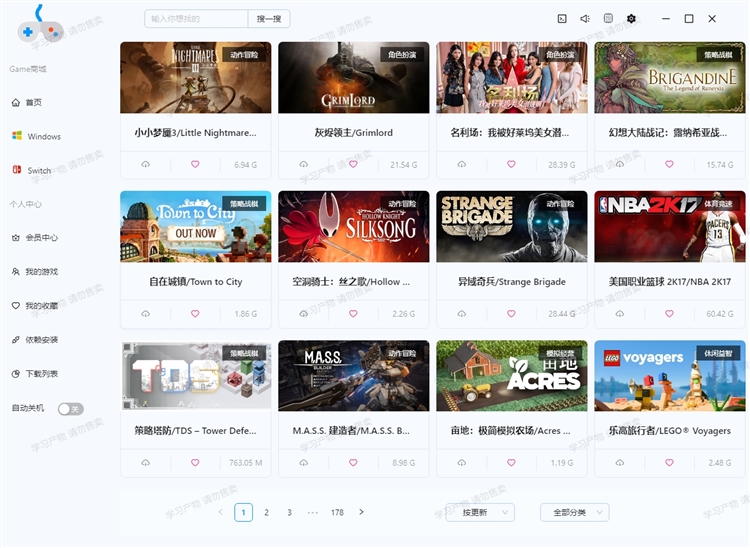Select Switch in the sidebar

[32, 170]
